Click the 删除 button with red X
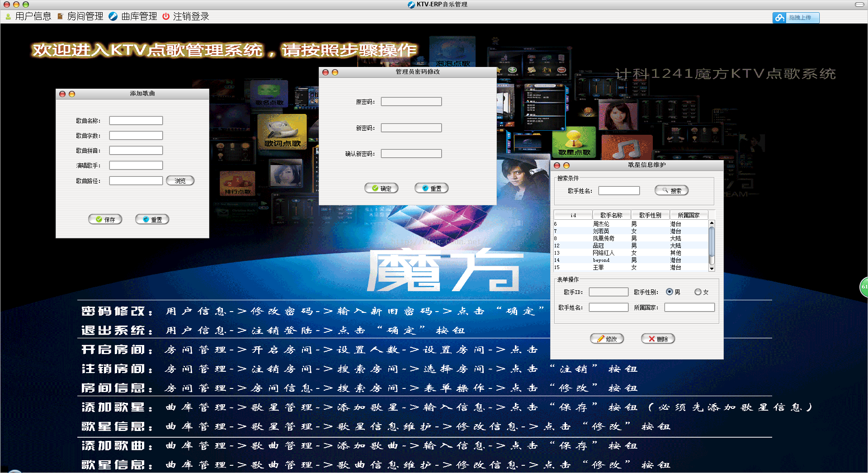This screenshot has width=868, height=473. click(x=658, y=339)
